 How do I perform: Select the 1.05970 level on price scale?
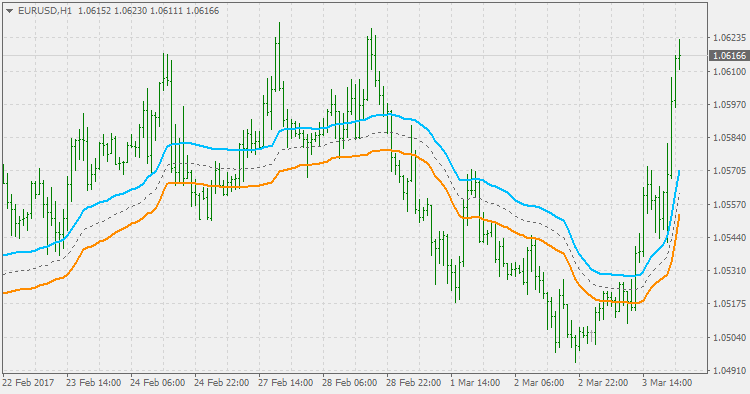(729, 105)
